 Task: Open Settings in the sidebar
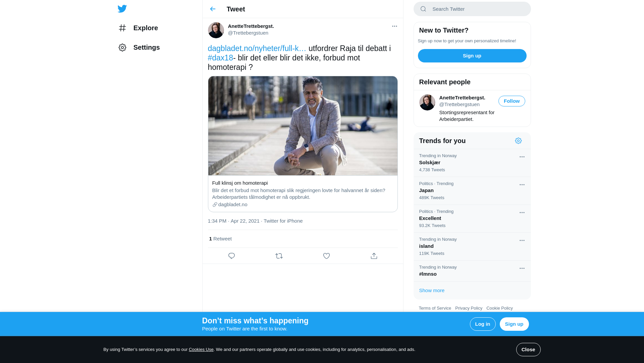point(139,47)
